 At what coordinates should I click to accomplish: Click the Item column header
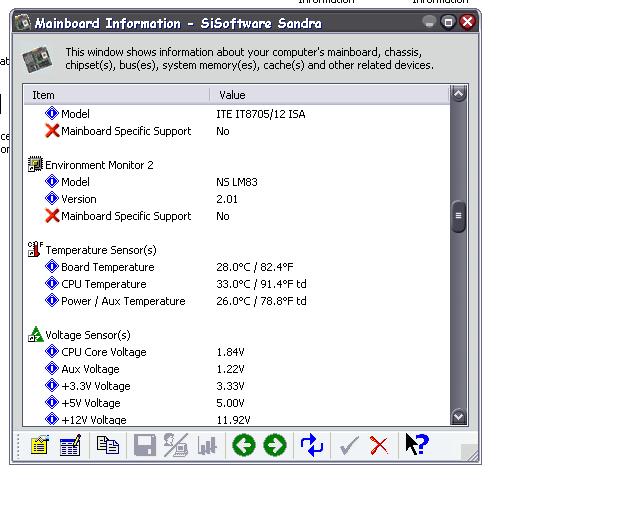[117, 95]
